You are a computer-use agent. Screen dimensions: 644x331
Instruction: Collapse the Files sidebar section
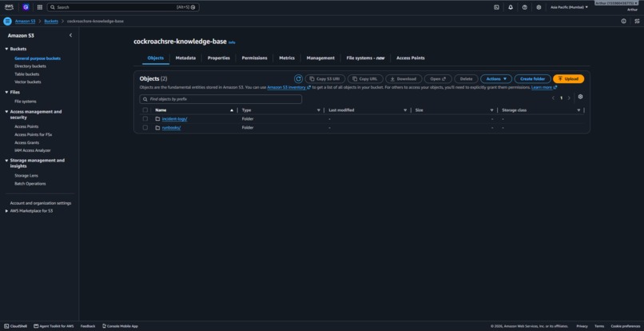[x=6, y=93]
